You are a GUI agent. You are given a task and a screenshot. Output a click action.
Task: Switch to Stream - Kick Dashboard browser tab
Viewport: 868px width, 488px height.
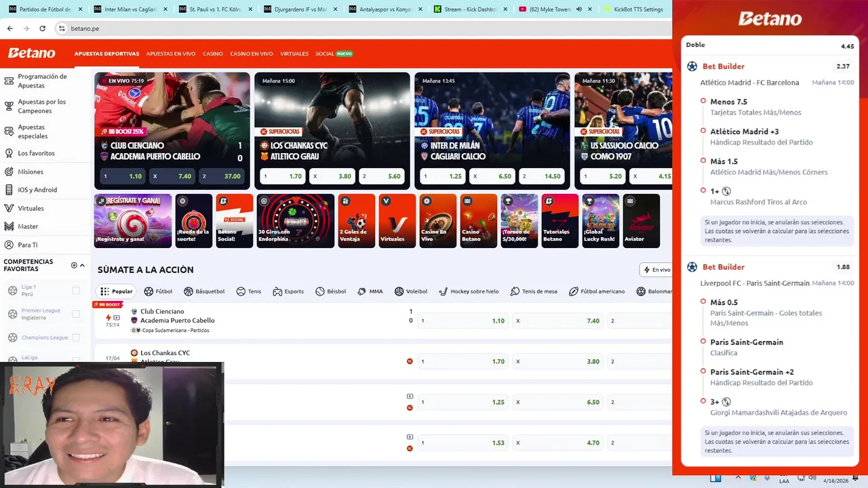(469, 9)
